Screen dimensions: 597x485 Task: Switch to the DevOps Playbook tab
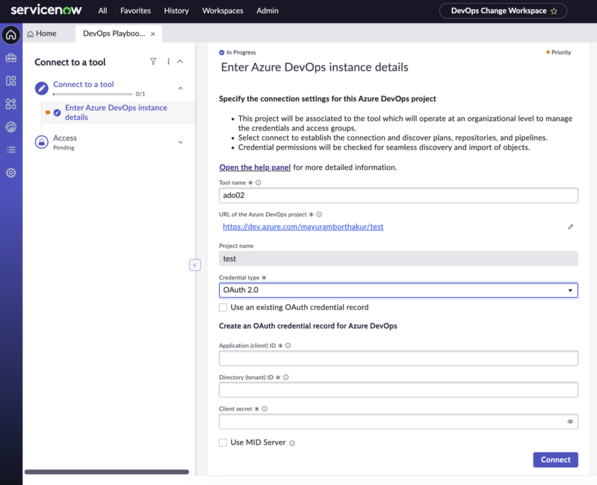coord(114,34)
